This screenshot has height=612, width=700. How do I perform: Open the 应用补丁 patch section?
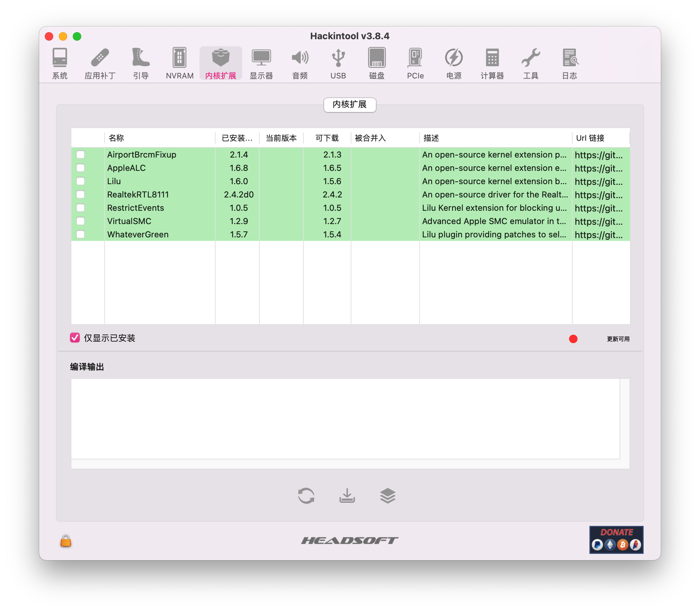[x=100, y=63]
